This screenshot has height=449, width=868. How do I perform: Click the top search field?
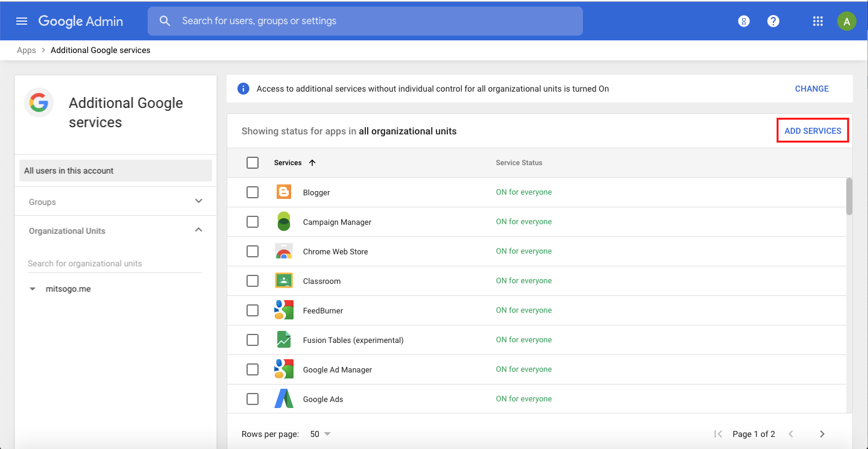(365, 21)
